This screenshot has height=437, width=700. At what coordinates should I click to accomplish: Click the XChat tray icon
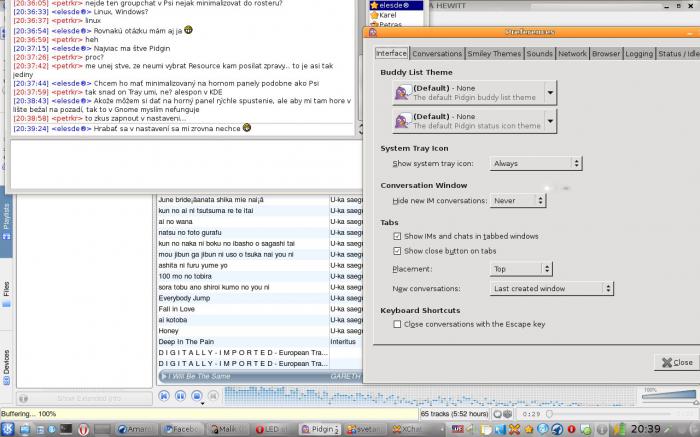point(514,429)
